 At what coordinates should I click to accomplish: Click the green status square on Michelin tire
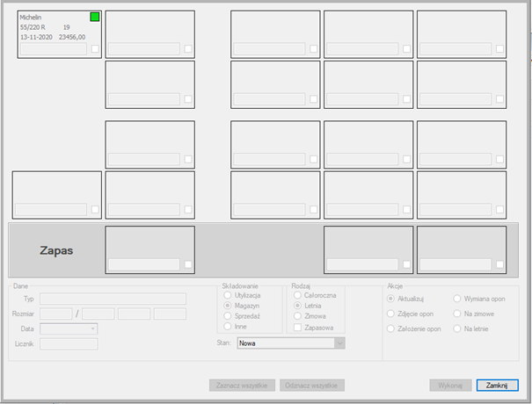pos(95,17)
